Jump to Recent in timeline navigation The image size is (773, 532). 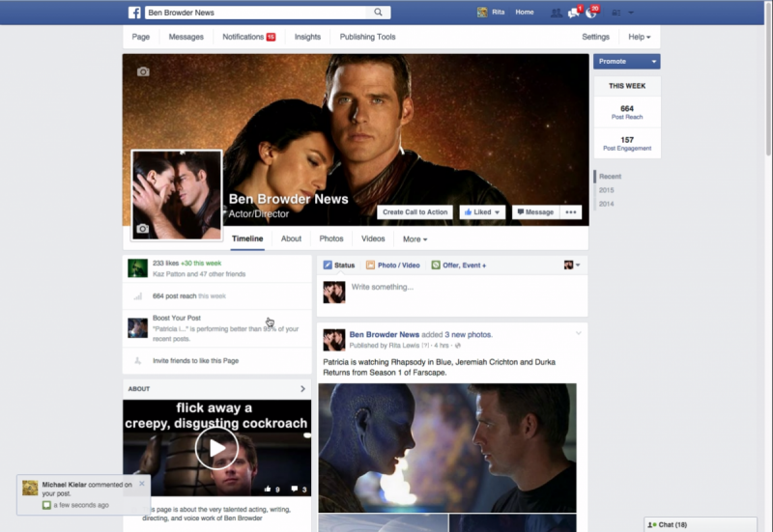pyautogui.click(x=611, y=177)
